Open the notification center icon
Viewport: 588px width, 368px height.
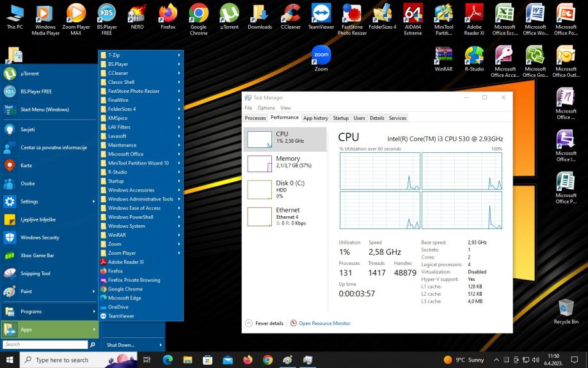[x=574, y=360]
